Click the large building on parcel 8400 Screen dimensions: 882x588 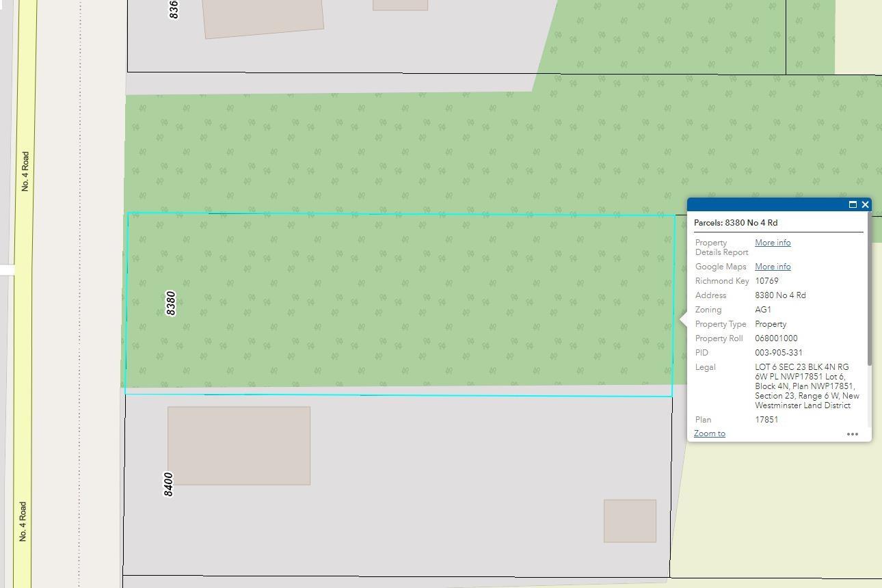pos(239,446)
